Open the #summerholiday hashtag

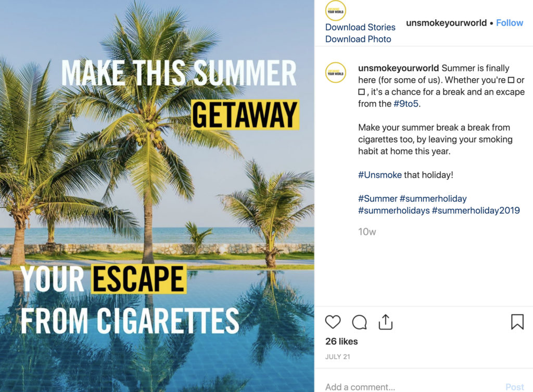pos(433,198)
